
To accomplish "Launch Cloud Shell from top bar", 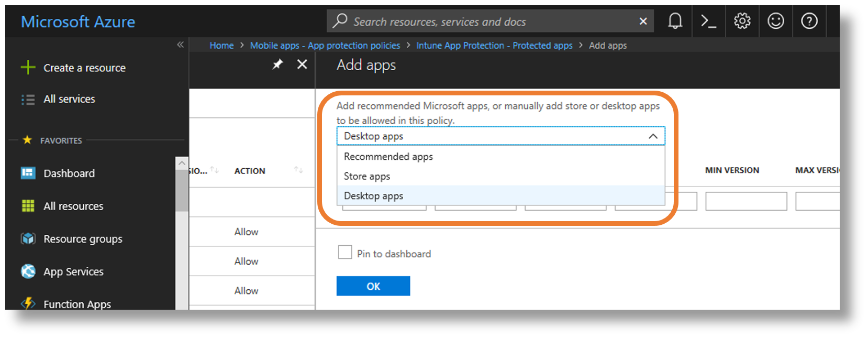I will click(708, 21).
